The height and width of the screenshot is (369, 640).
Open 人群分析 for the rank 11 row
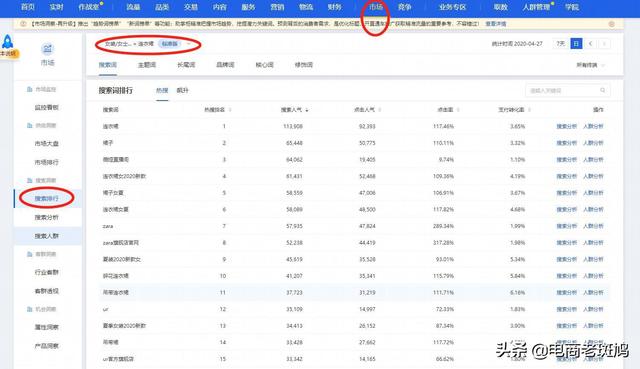[x=593, y=293]
